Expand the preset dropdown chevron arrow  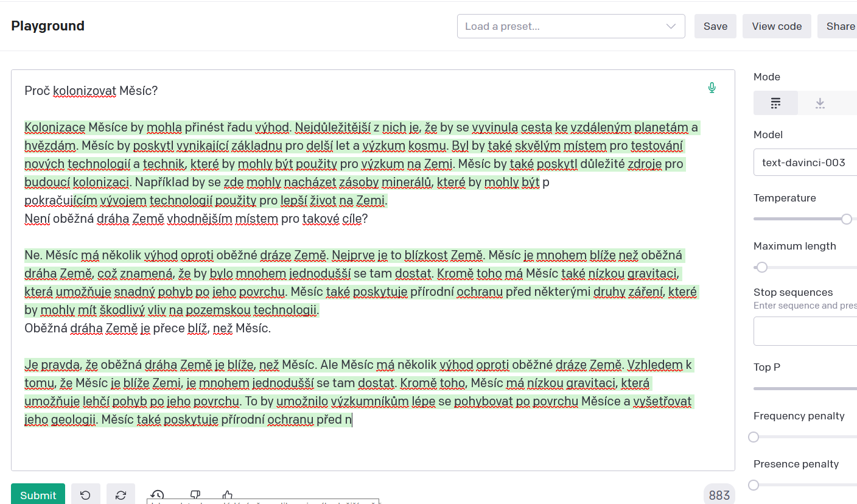tap(671, 26)
